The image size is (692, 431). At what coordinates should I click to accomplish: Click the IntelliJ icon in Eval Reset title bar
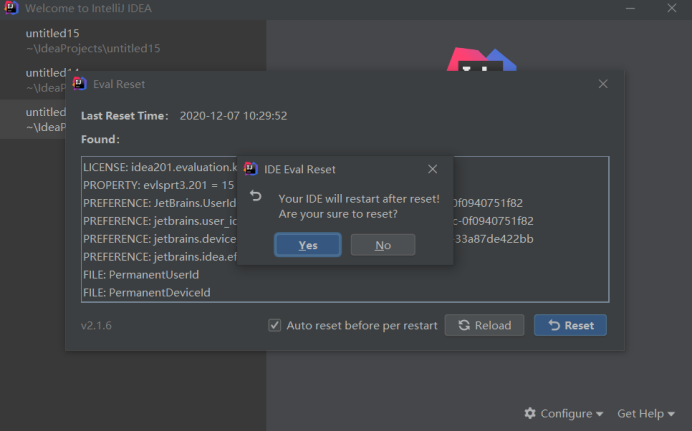(x=79, y=84)
